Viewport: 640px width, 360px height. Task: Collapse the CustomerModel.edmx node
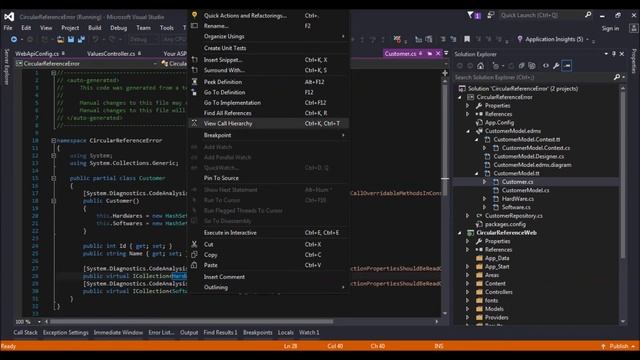point(468,131)
